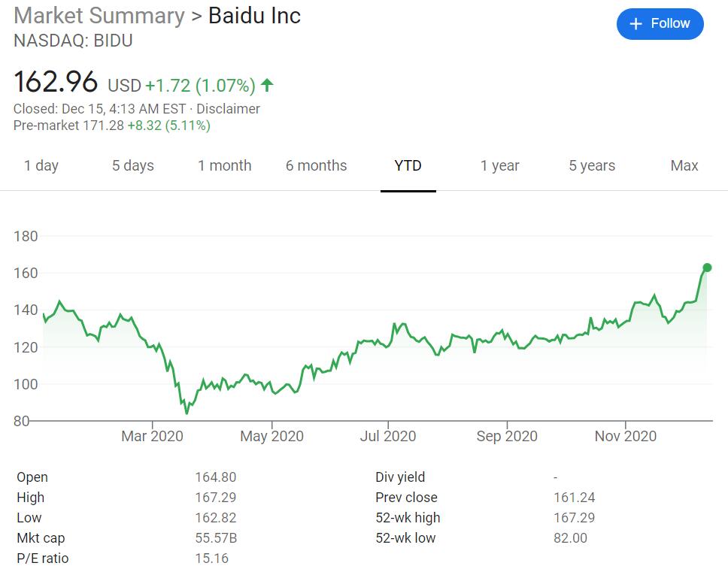Select the Max time range tab

[684, 165]
